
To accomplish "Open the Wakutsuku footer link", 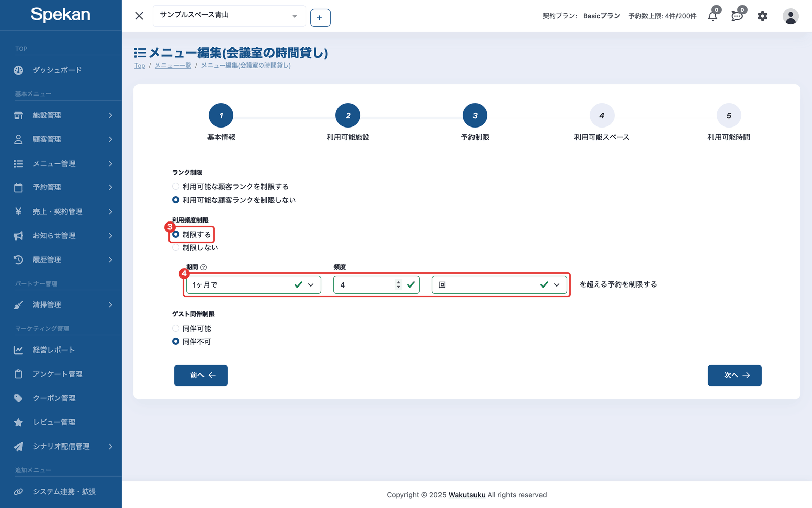I will coord(467,495).
